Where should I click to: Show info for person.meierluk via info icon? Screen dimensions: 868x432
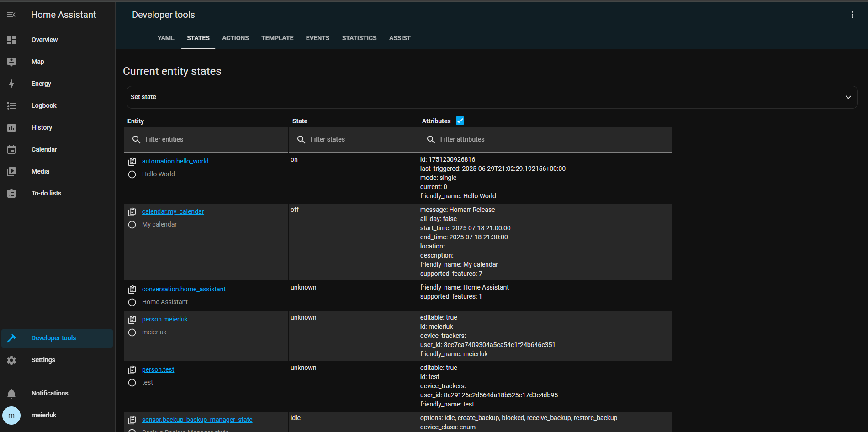pos(132,332)
